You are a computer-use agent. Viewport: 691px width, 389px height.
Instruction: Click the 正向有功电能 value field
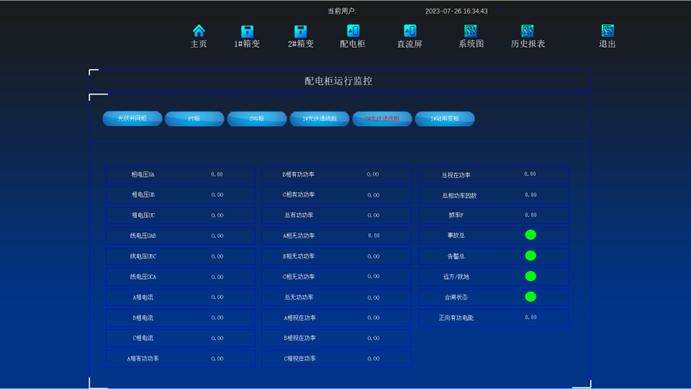[x=531, y=317]
